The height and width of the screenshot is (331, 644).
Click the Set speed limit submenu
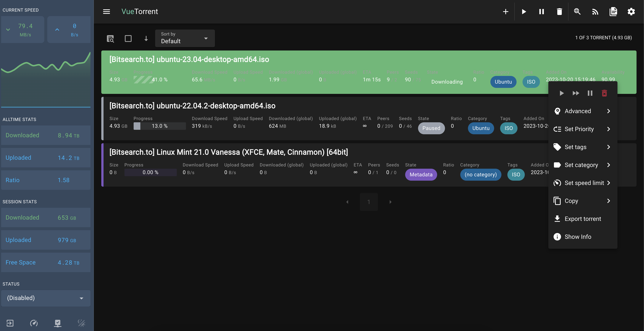pos(584,182)
